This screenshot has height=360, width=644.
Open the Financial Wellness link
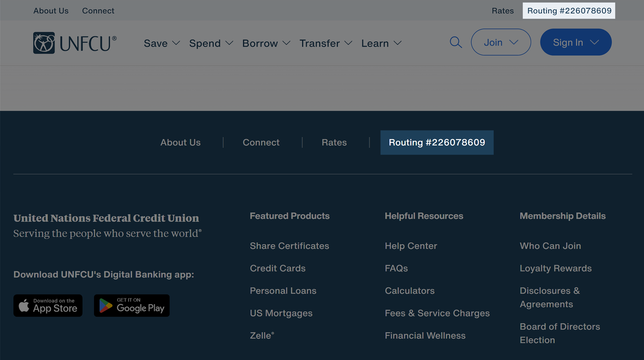[x=425, y=336]
